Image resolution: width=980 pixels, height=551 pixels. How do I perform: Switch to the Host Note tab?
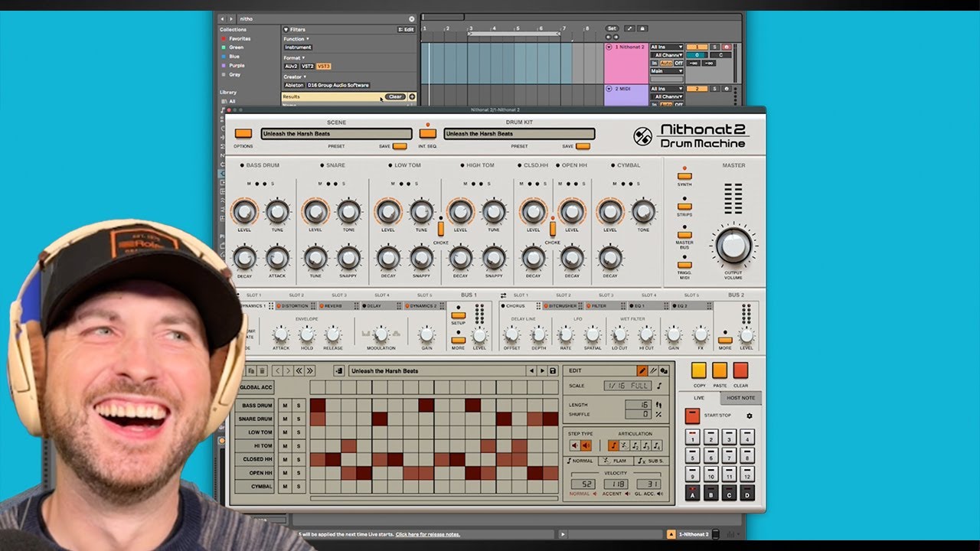[x=740, y=398]
